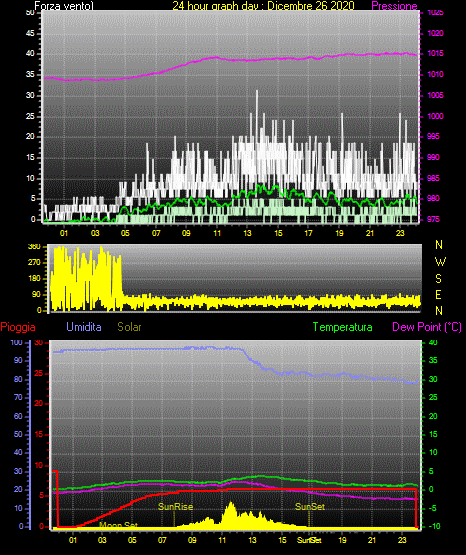Click the 'E' compass direction label
Image resolution: width=466 pixels, height=555 pixels.
click(438, 294)
